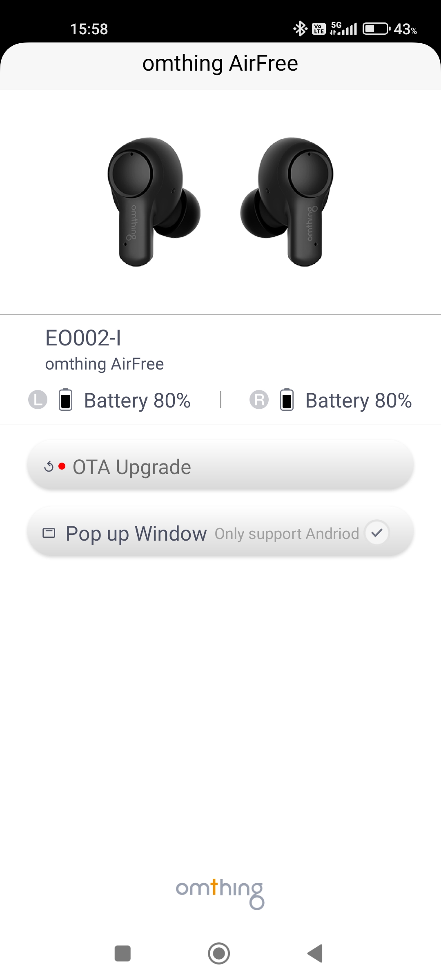Tap the right earbud battery icon
Viewport: 441px width, 980px height.
(287, 399)
